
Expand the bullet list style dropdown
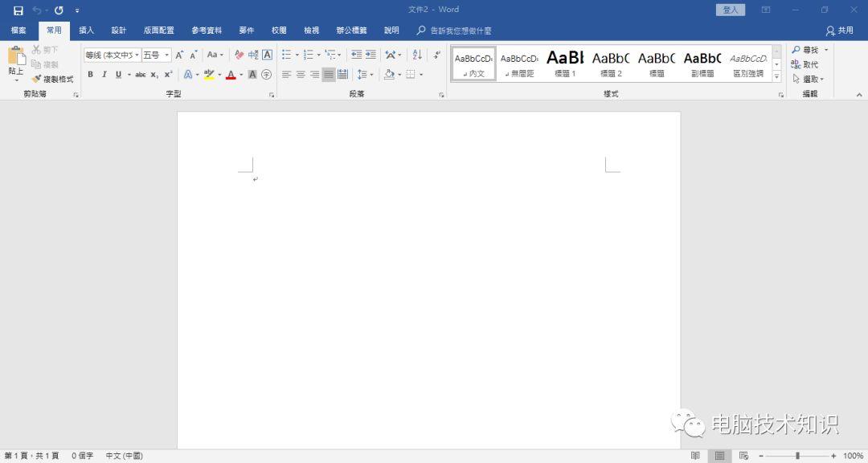tap(297, 55)
